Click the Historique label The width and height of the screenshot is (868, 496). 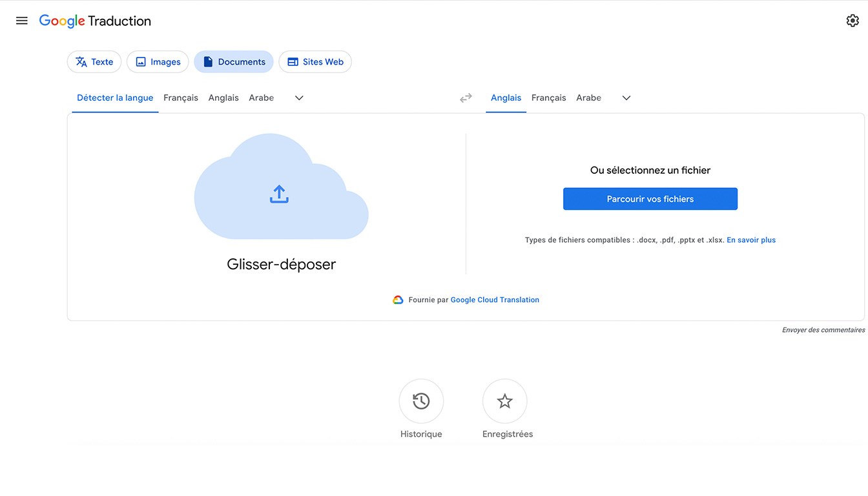point(421,434)
